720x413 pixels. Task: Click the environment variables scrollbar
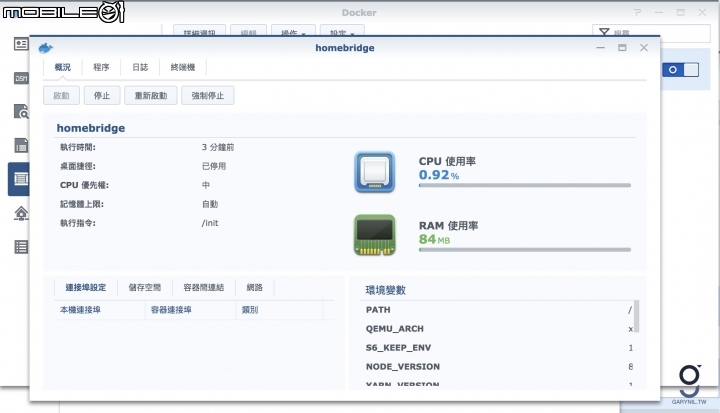(x=636, y=316)
